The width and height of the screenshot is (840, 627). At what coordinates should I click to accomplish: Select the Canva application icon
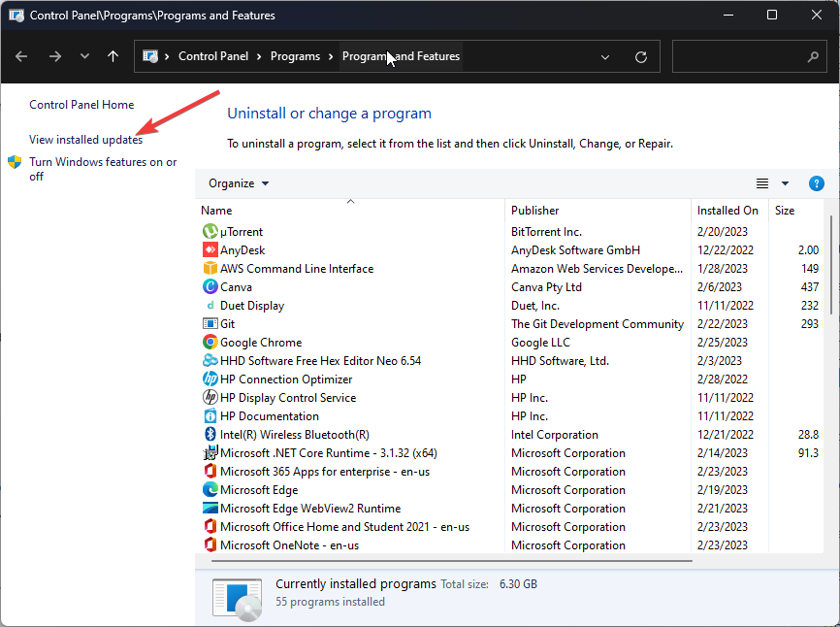pos(210,286)
